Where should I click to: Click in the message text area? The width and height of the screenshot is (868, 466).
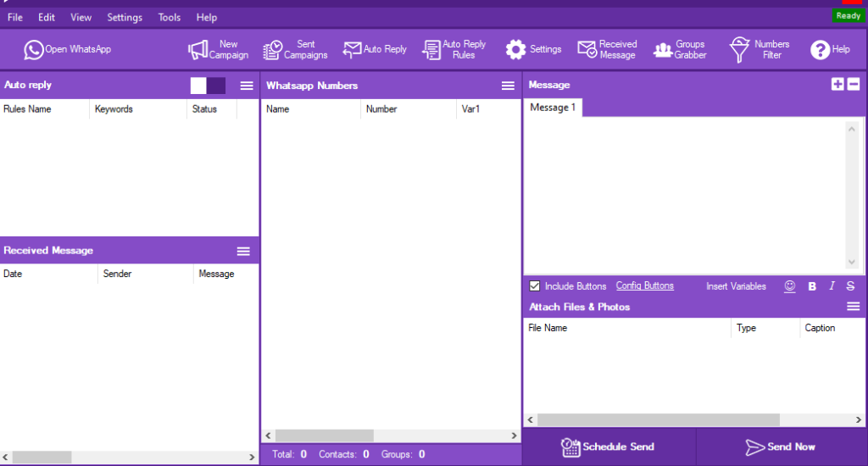point(685,195)
